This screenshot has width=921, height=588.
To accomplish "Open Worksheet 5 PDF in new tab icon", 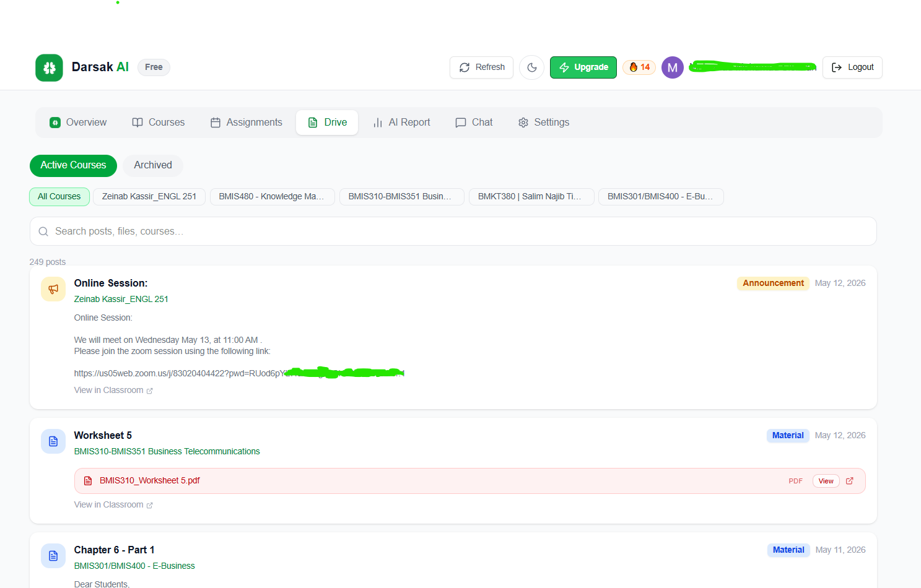I will (850, 481).
